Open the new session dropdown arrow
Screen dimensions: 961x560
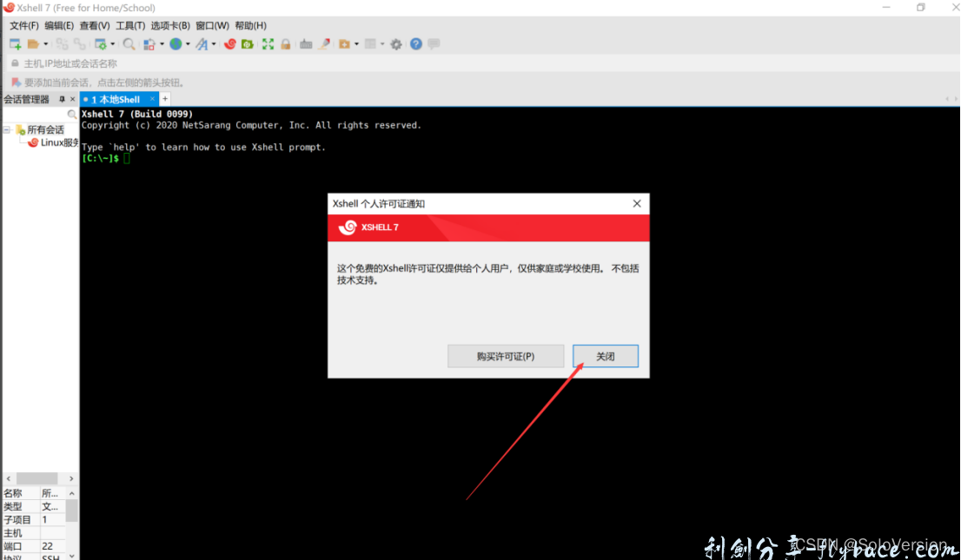[46, 43]
